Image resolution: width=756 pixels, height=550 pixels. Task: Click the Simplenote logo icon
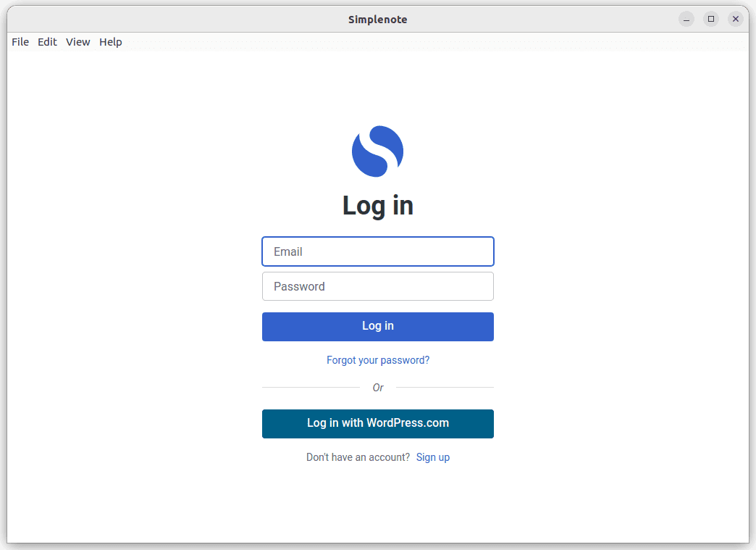(x=377, y=151)
